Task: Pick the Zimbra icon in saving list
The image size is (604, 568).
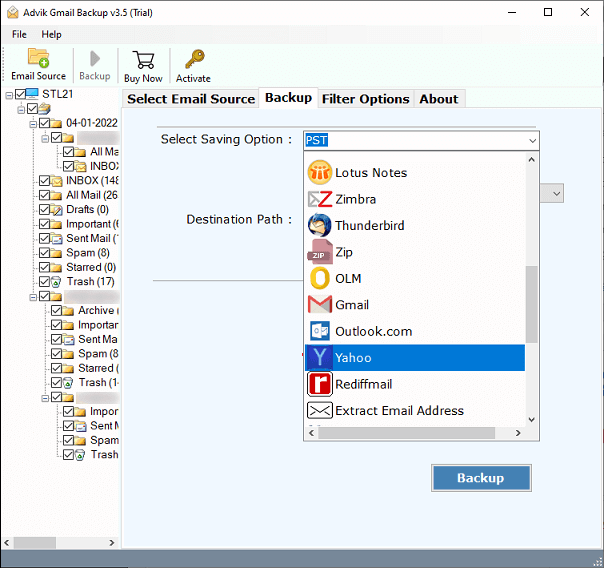Action: 320,199
